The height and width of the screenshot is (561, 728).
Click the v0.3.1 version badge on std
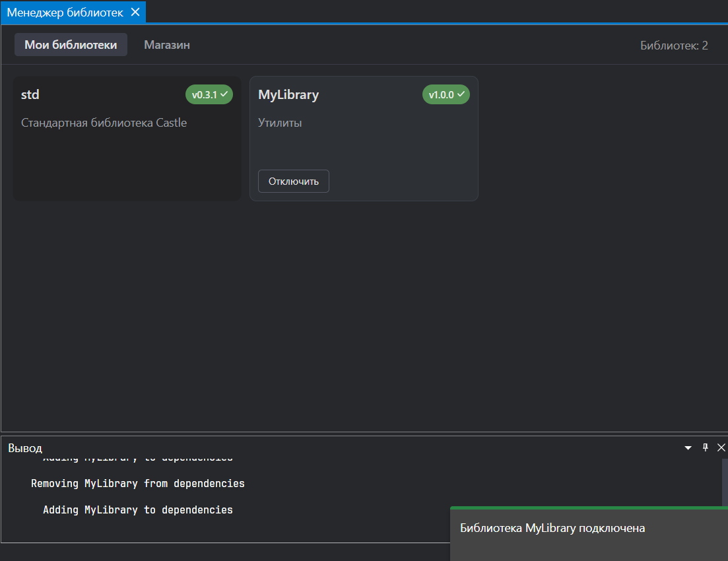[x=209, y=94]
